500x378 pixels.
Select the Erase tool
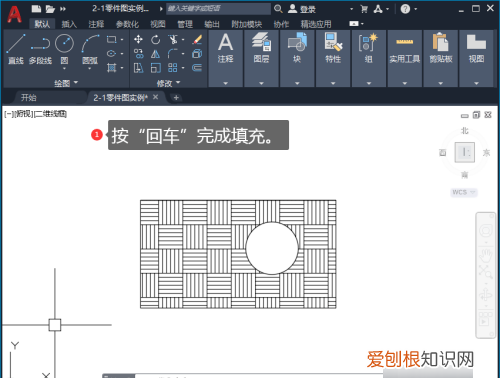click(197, 40)
